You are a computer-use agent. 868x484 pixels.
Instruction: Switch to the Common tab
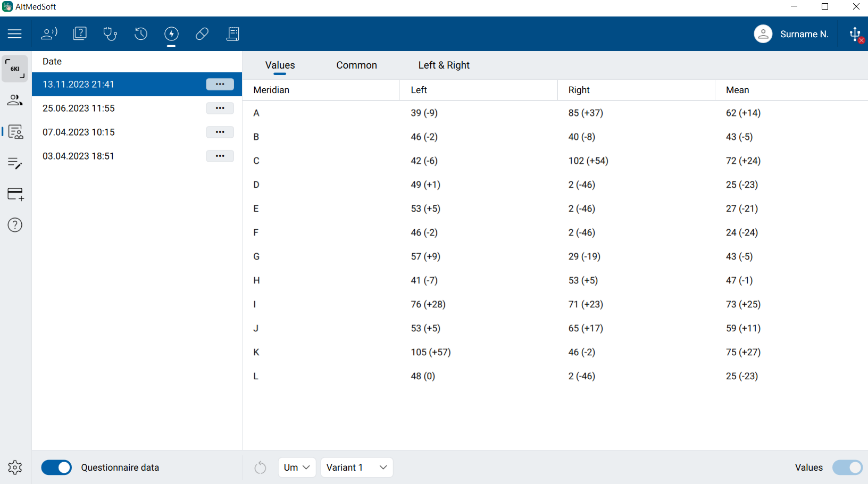coord(356,65)
